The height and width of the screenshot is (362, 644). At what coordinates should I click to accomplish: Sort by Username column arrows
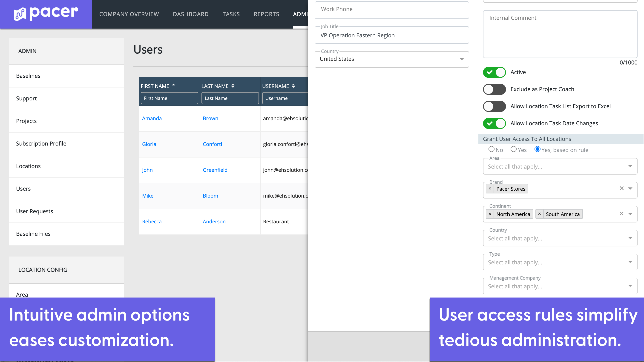293,86
